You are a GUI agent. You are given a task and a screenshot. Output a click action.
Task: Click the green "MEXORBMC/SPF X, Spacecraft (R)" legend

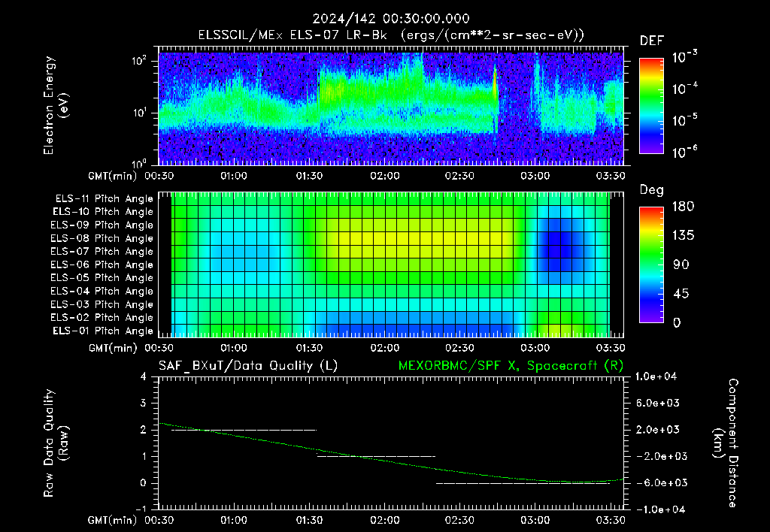(x=511, y=366)
